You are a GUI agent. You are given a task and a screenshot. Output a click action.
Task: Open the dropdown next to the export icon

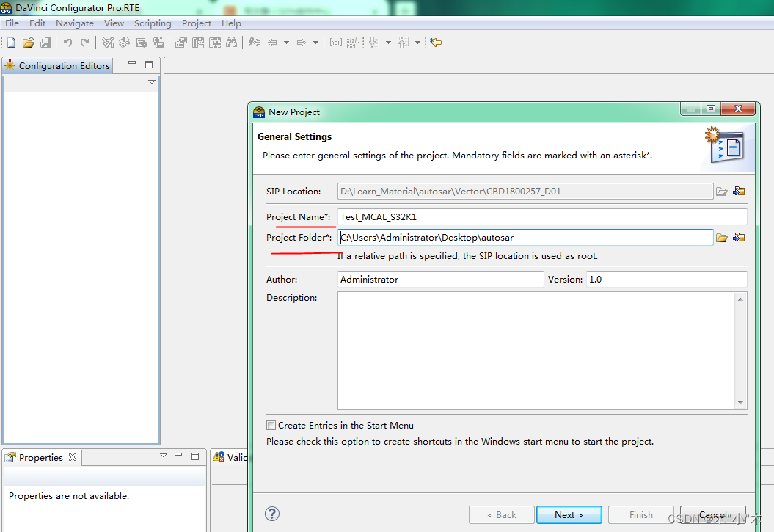point(417,43)
